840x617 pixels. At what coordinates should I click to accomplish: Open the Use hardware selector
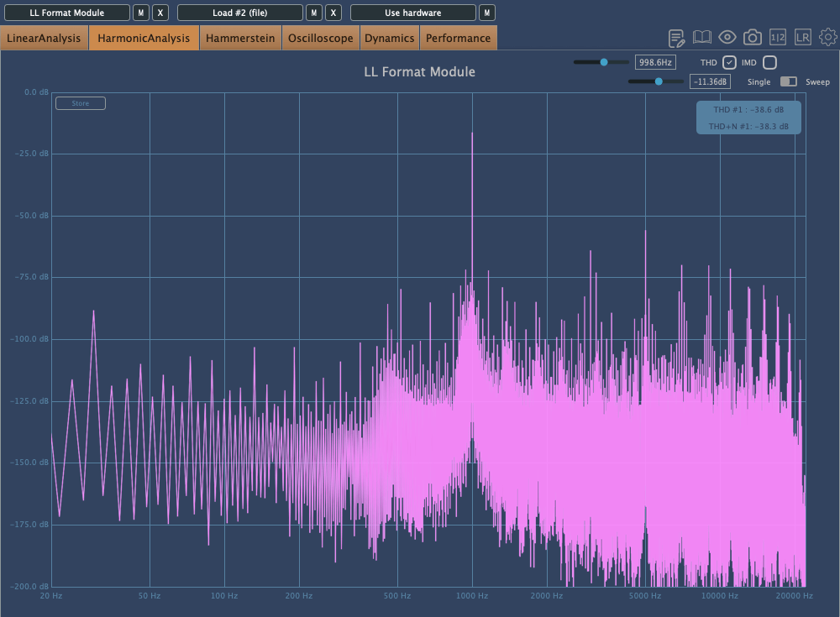pos(412,13)
